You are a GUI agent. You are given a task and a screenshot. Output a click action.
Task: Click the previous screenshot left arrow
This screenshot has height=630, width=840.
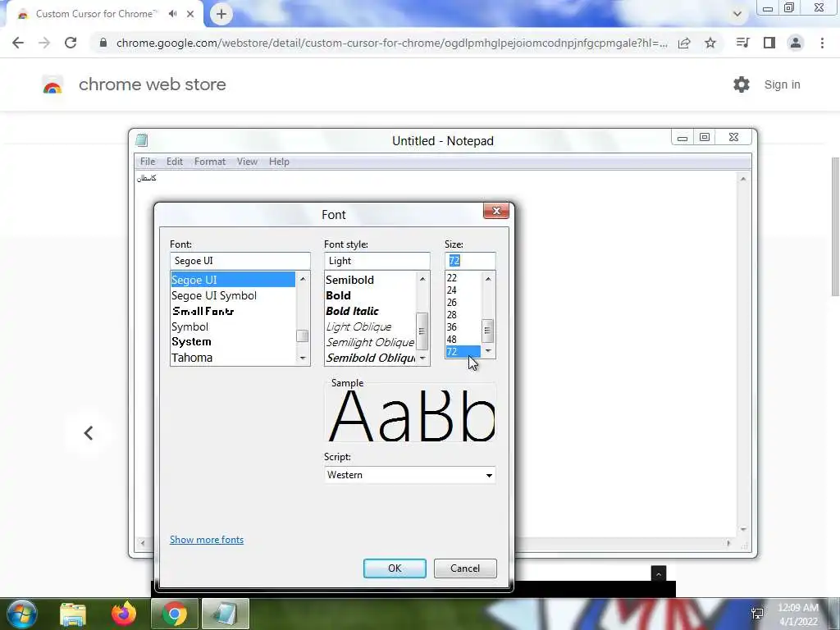(89, 433)
